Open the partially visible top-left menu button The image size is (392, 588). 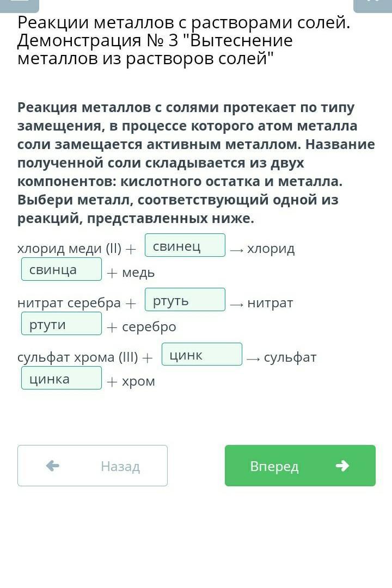pos(20,5)
